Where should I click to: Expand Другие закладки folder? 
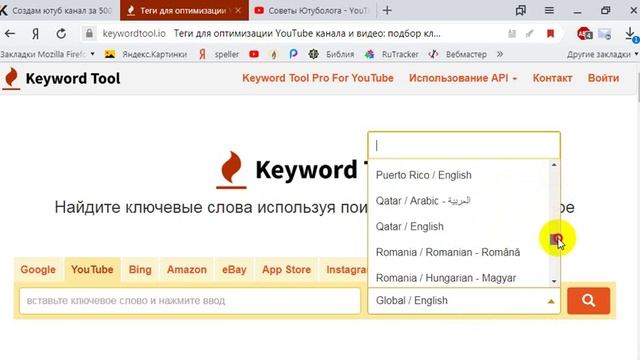(x=602, y=54)
